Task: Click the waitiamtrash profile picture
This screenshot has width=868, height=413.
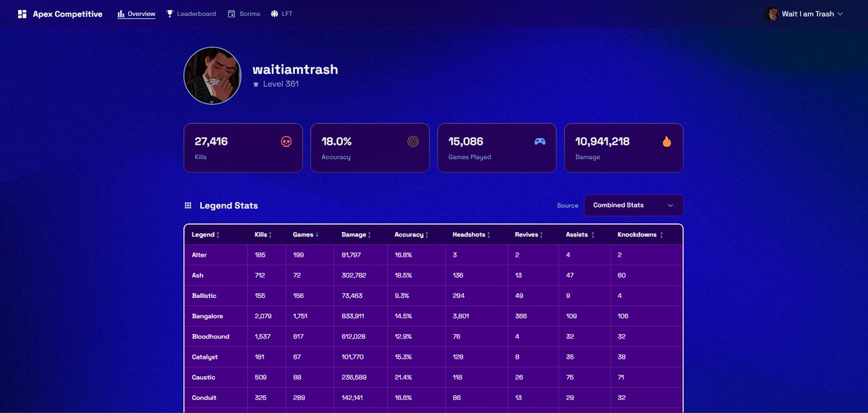Action: [x=213, y=76]
